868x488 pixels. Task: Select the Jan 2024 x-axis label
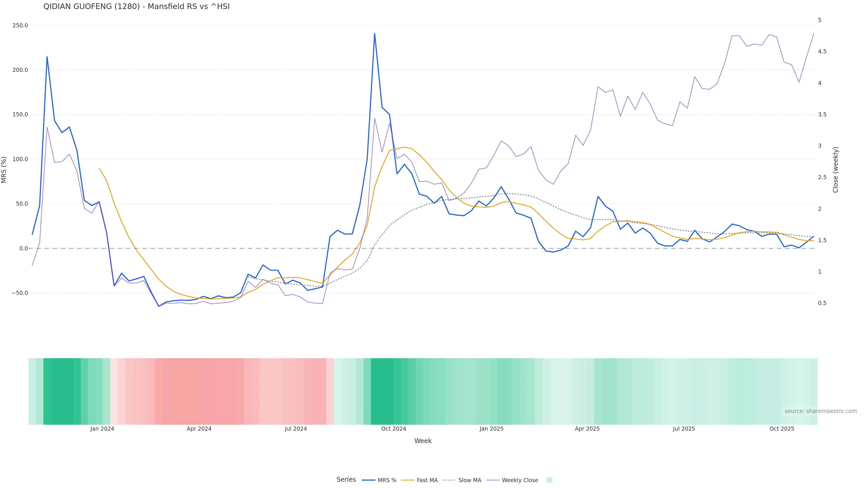point(102,429)
